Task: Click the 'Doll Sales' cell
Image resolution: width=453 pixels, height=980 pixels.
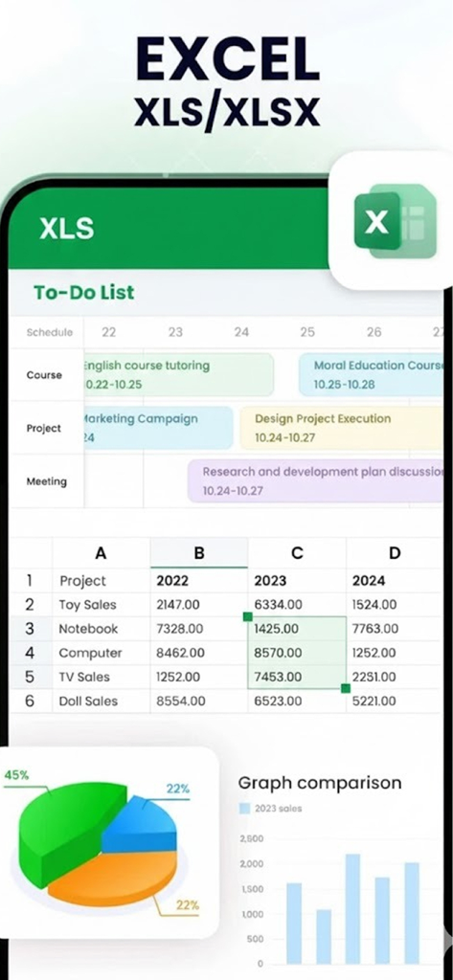Action: pyautogui.click(x=101, y=702)
